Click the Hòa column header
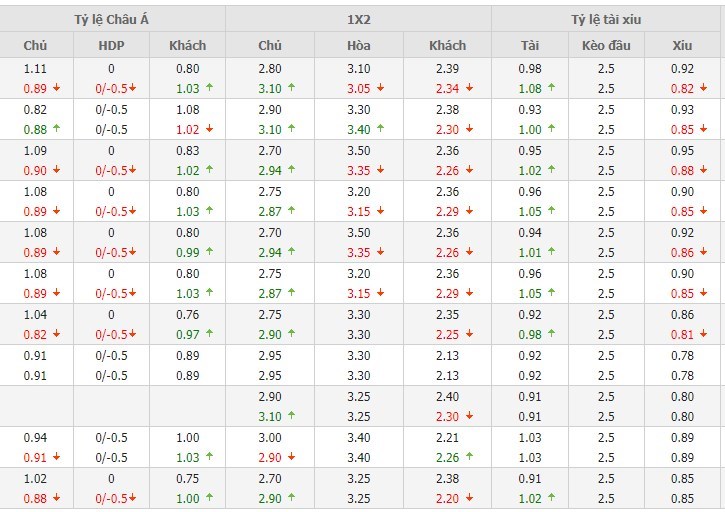Image resolution: width=725 pixels, height=512 pixels. [x=358, y=45]
